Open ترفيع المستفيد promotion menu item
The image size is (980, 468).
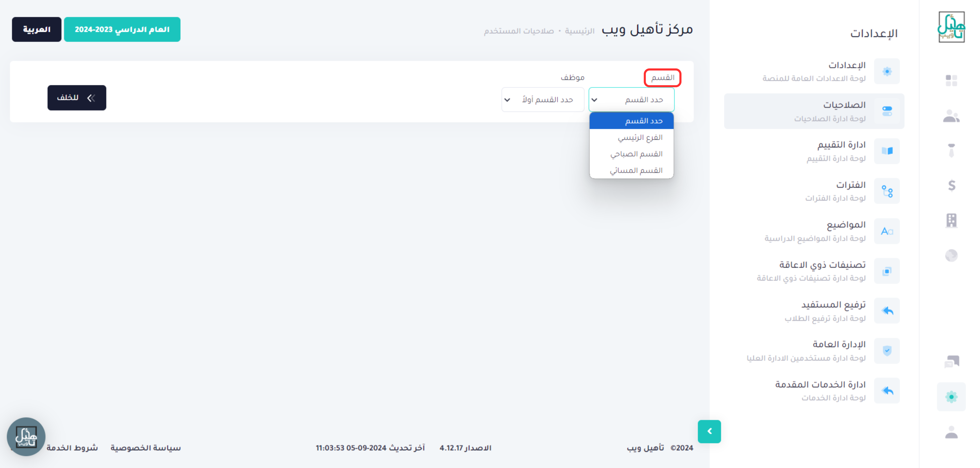click(814, 311)
